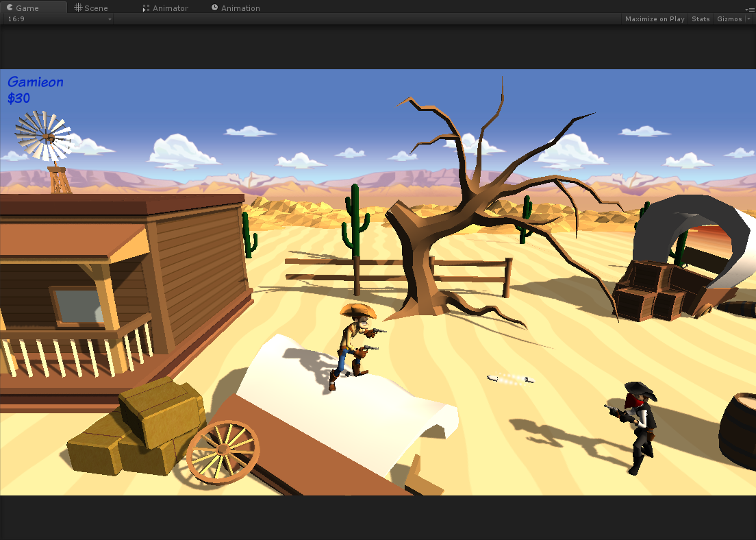Viewport: 756px width, 540px height.
Task: Click the Animator tab icon
Action: [x=146, y=8]
